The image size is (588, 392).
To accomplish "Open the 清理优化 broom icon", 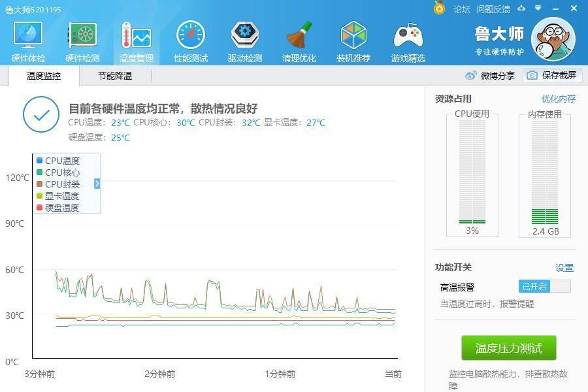I will (x=299, y=35).
